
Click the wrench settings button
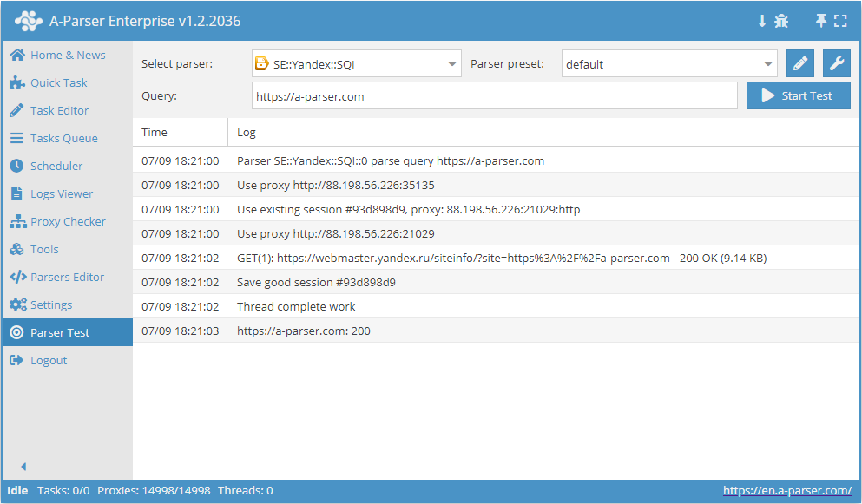(837, 63)
